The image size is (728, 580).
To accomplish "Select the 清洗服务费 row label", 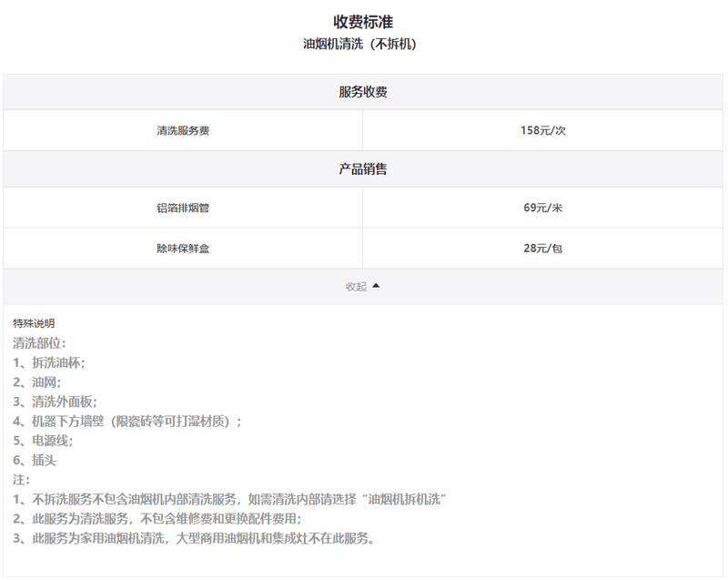I will click(x=183, y=130).
